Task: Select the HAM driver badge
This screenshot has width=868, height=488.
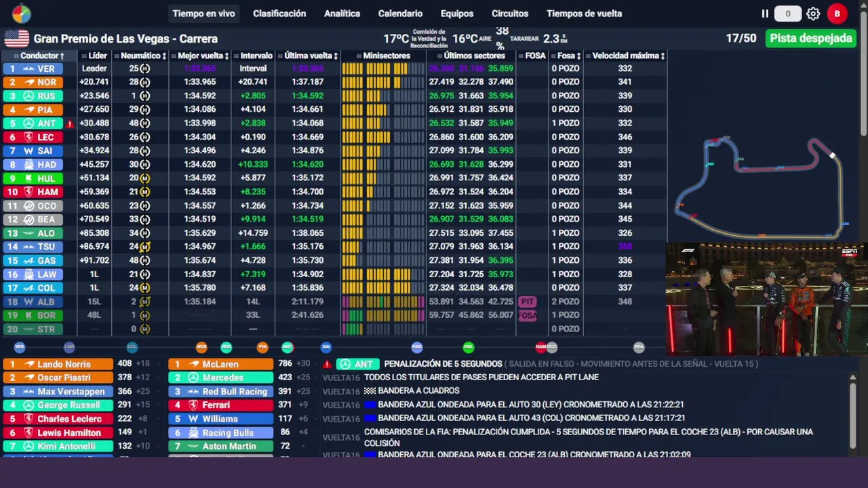Action: click(x=33, y=192)
